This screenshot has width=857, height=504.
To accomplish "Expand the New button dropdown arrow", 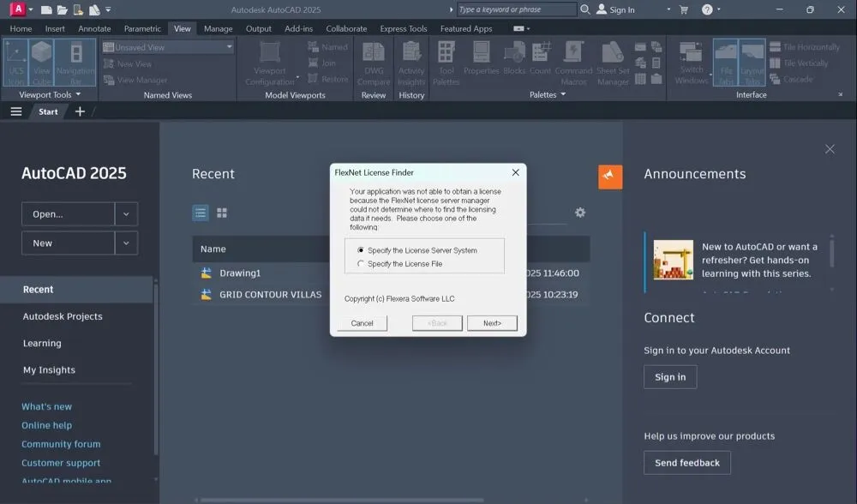I will pyautogui.click(x=126, y=243).
